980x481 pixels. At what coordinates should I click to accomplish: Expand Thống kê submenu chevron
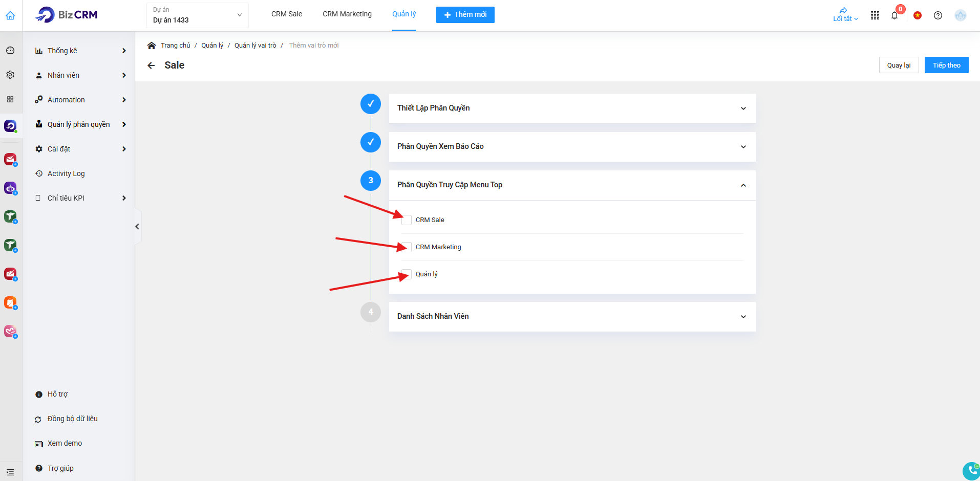click(x=124, y=51)
